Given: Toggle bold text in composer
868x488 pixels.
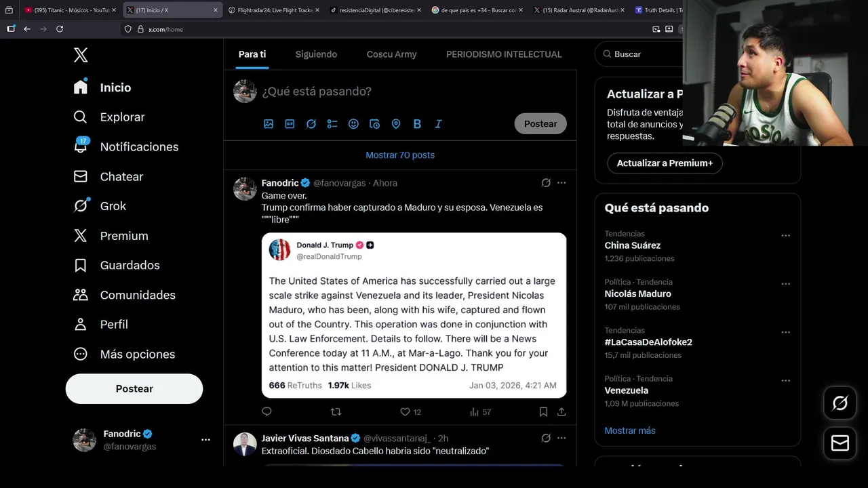Looking at the screenshot, I should [x=417, y=124].
